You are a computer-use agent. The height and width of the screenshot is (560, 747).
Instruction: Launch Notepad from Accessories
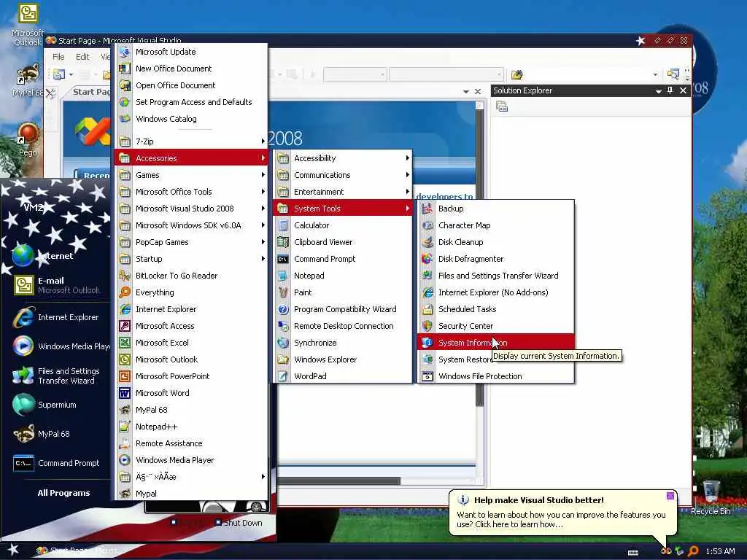343,276
